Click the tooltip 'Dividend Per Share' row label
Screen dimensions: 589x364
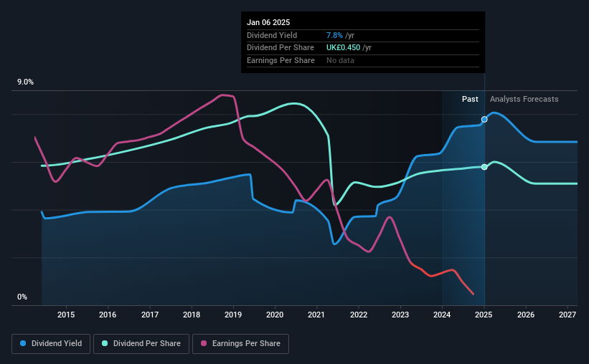(281, 48)
